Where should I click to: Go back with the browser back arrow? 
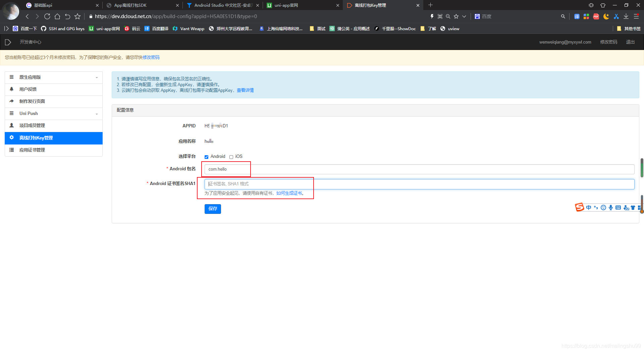pyautogui.click(x=27, y=16)
